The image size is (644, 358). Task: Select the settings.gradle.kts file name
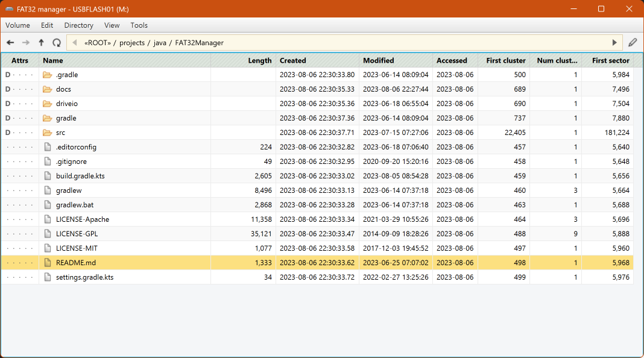pos(84,277)
